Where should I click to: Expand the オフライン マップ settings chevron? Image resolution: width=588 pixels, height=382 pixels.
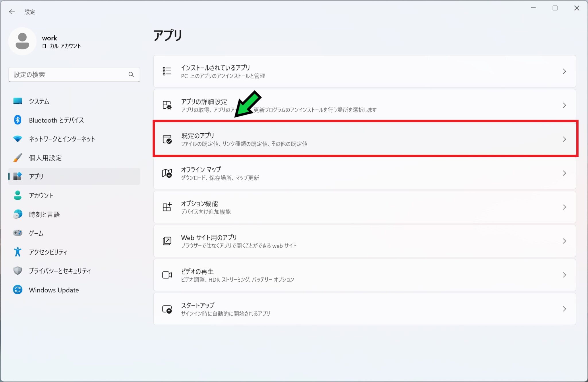click(x=564, y=173)
